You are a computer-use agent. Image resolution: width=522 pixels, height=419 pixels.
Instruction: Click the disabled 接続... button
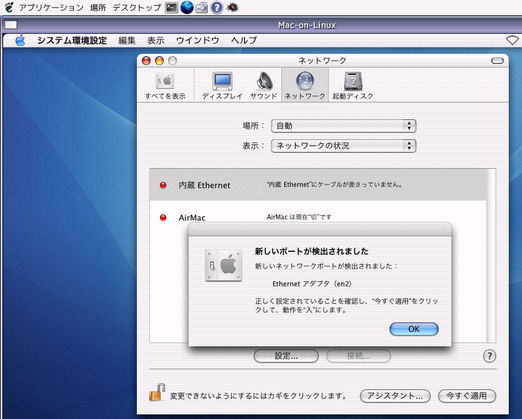pos(358,356)
